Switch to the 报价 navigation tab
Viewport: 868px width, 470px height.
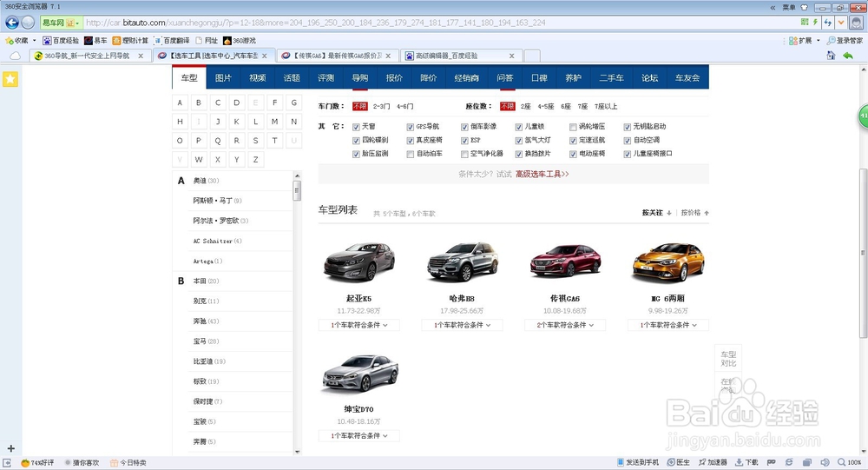pos(394,78)
